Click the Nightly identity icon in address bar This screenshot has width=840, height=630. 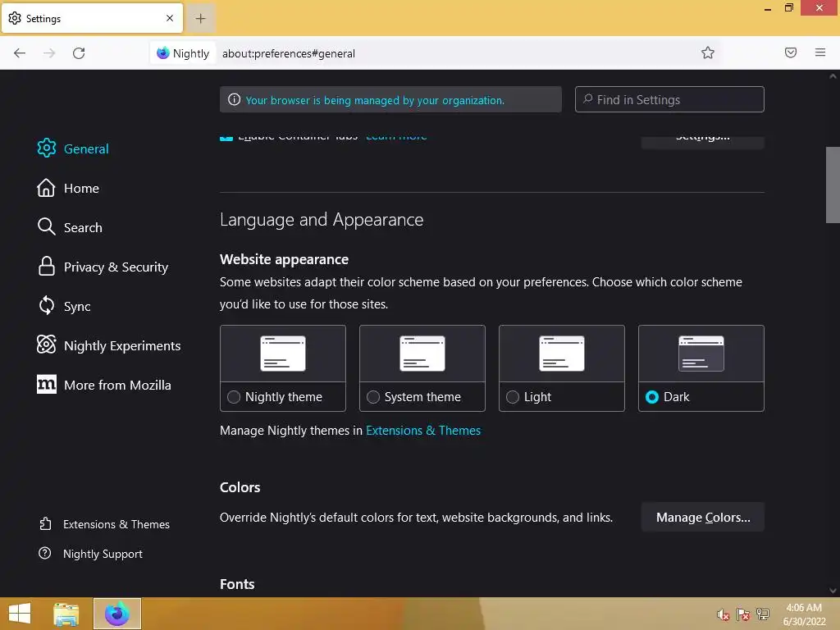(183, 53)
